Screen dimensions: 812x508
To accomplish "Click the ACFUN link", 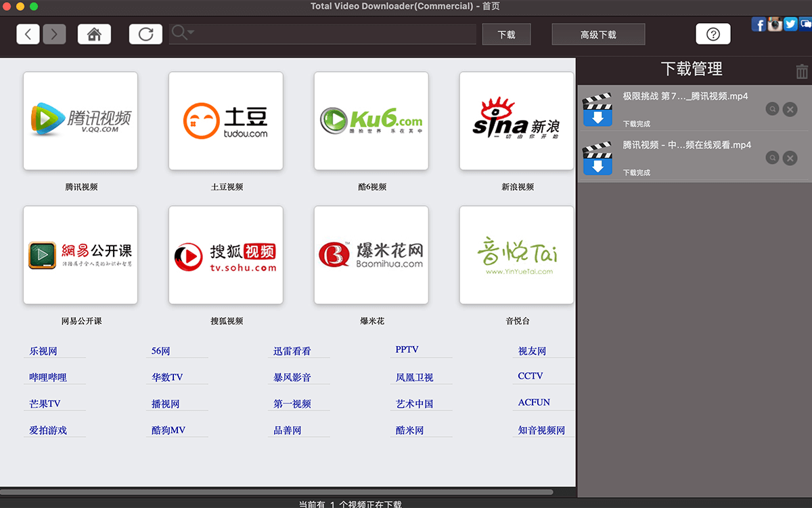I will tap(535, 402).
